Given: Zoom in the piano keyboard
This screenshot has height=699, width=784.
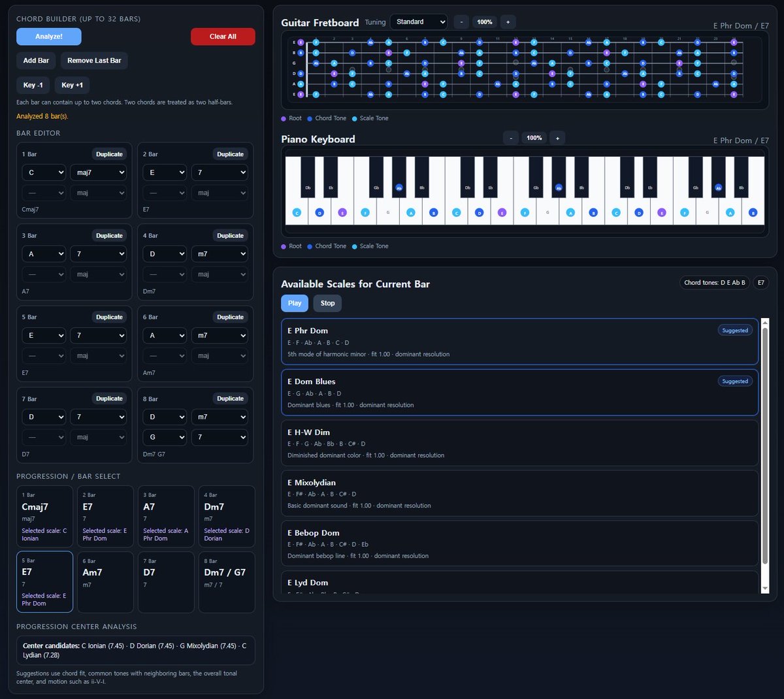Looking at the screenshot, I should click(557, 138).
